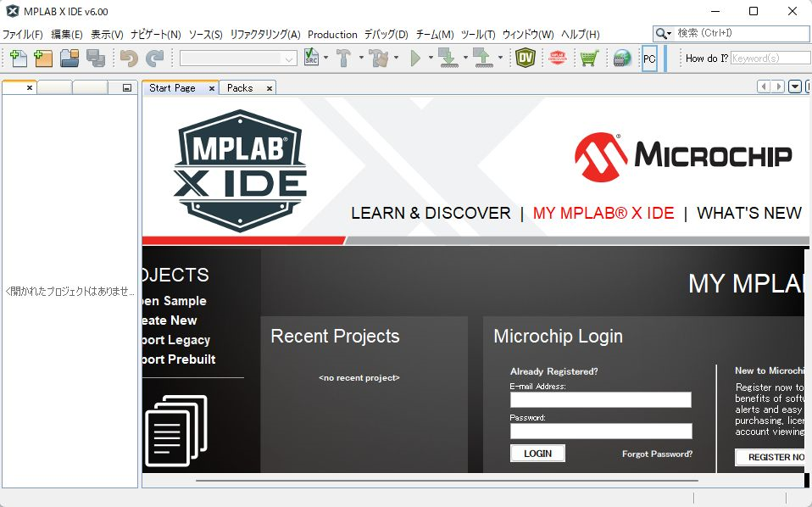This screenshot has height=507, width=812.
Task: Click the green Run play icon
Action: (415, 58)
